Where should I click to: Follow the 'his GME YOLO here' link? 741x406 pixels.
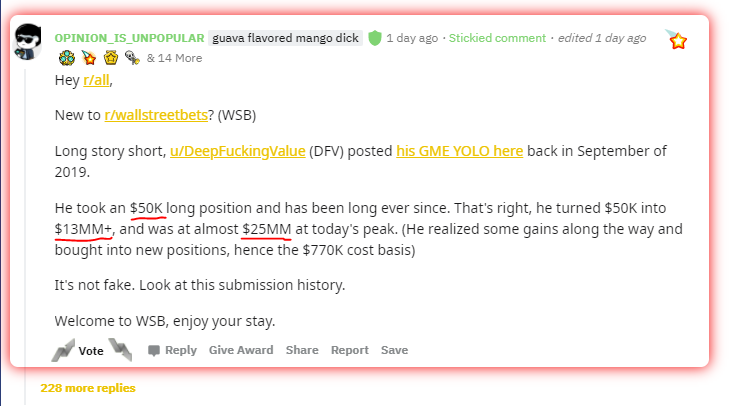(x=460, y=151)
